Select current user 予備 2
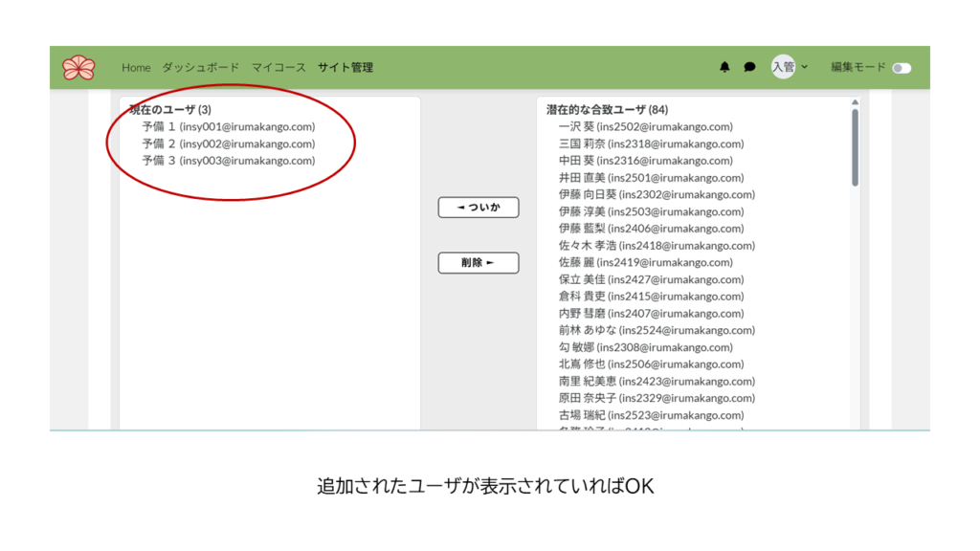The height and width of the screenshot is (551, 980). 228,143
